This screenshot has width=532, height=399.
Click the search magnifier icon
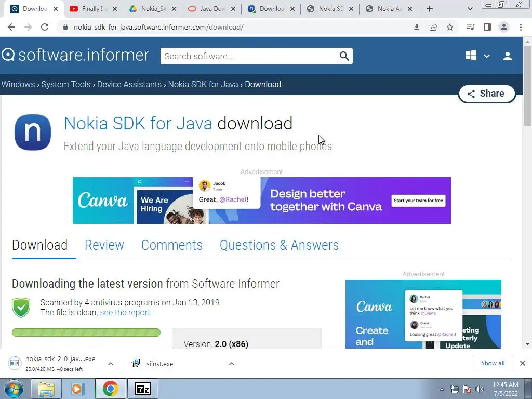pos(344,56)
